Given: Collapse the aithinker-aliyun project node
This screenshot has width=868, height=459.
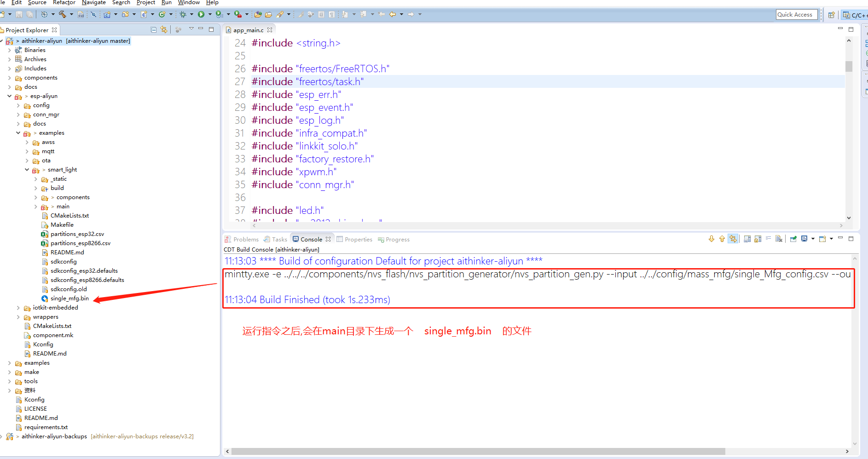Looking at the screenshot, I should coord(2,41).
